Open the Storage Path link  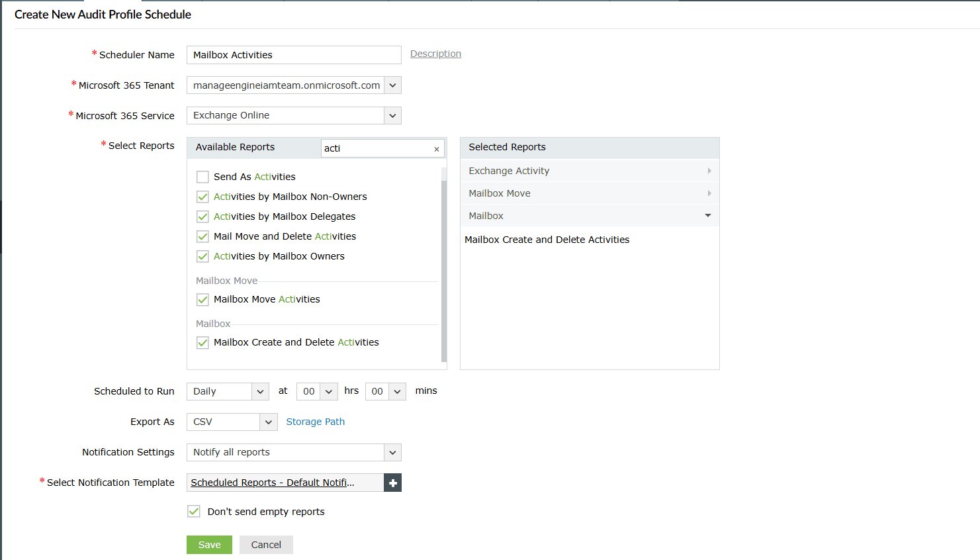click(315, 422)
